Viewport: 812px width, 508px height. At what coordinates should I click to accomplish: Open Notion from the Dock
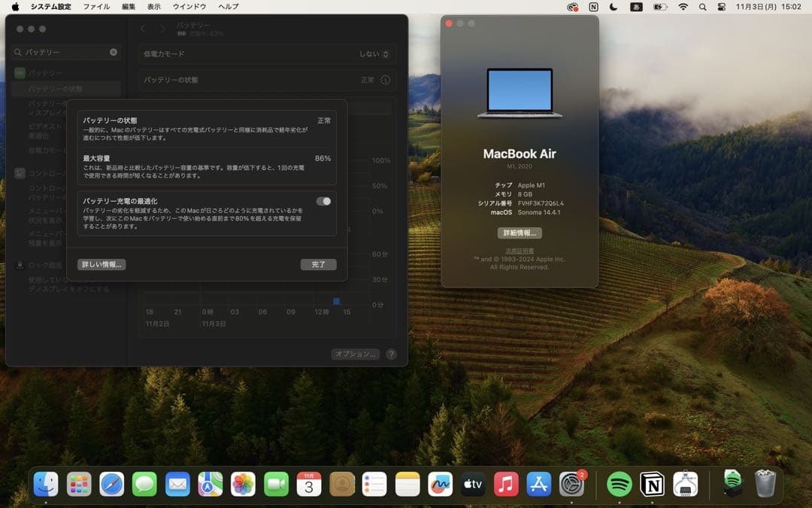(x=651, y=485)
